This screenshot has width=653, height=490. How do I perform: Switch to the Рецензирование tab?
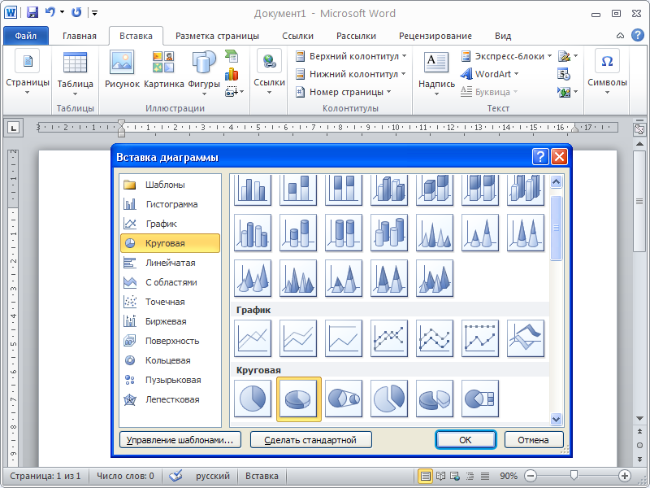(x=435, y=36)
